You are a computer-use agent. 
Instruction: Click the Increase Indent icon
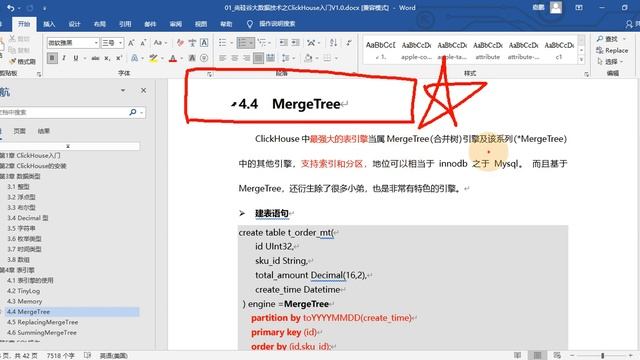click(x=296, y=43)
